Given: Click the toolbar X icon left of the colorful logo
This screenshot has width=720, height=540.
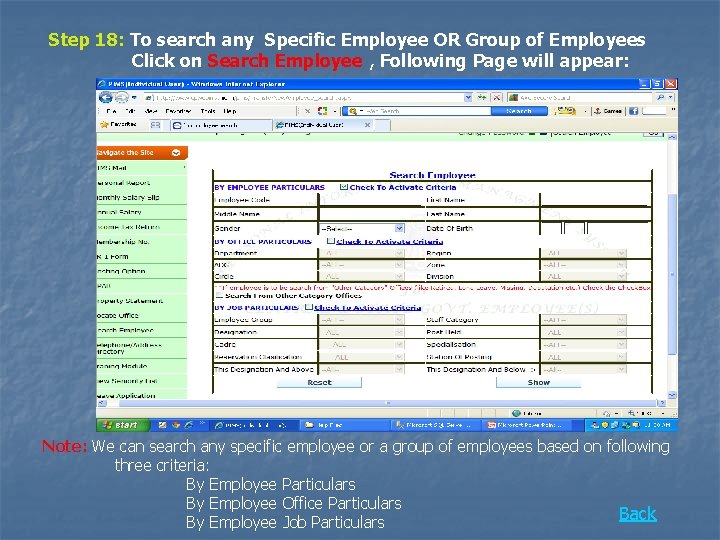Looking at the screenshot, I should [308, 111].
